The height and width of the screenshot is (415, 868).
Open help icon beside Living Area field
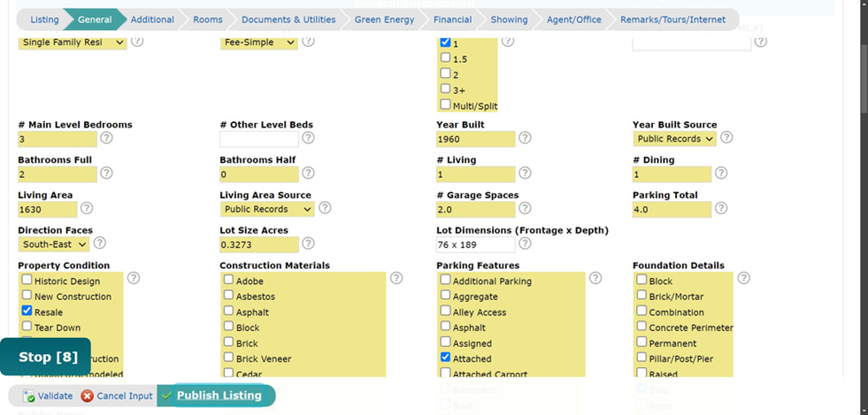(87, 208)
